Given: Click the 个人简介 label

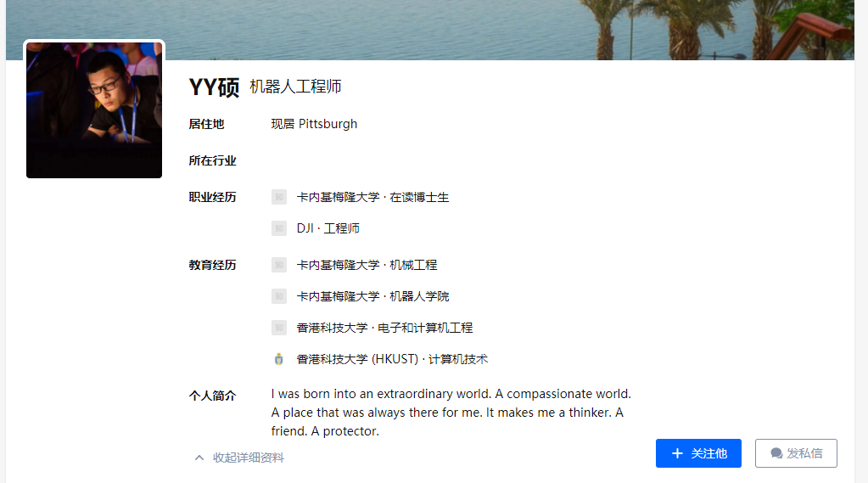Looking at the screenshot, I should [x=213, y=396].
